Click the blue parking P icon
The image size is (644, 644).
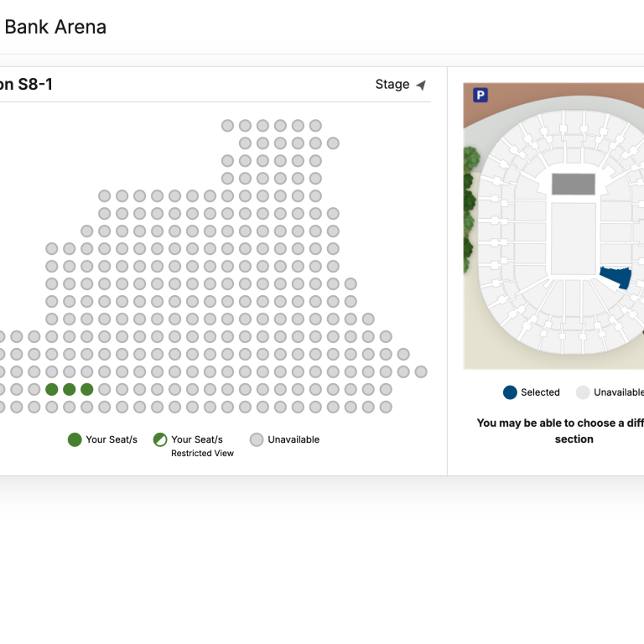480,96
